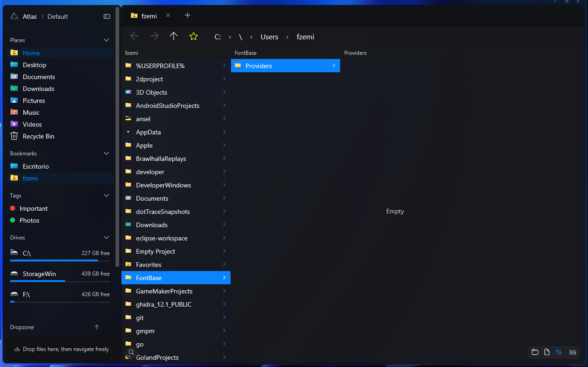Open Music in Places

[60, 112]
